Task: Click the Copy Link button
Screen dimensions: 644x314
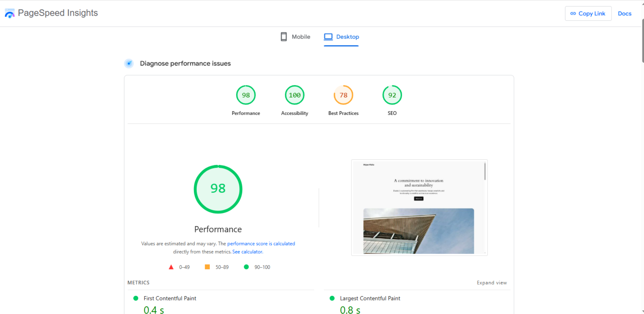Action: [x=588, y=13]
